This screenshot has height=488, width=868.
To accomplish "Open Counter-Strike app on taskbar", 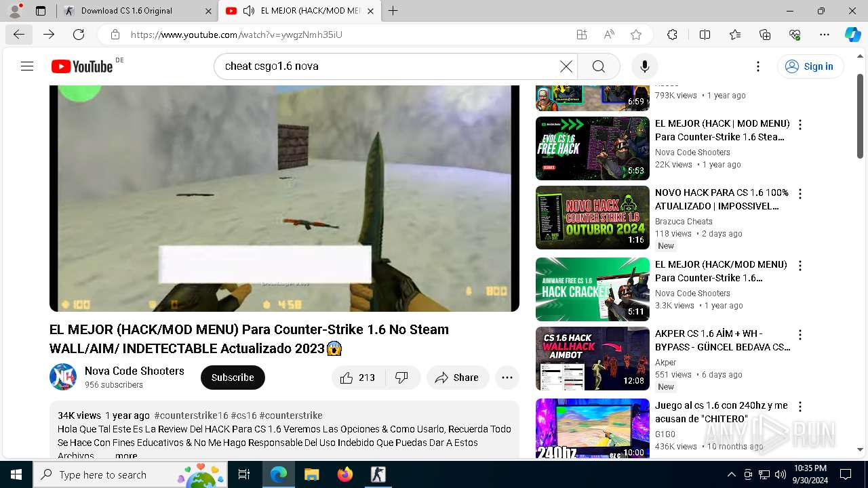I will coord(378,474).
